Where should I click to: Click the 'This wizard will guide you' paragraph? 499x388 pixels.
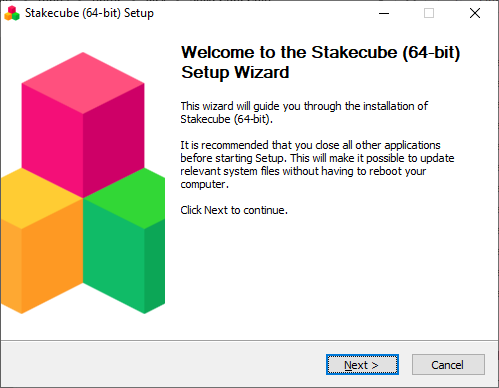(304, 112)
